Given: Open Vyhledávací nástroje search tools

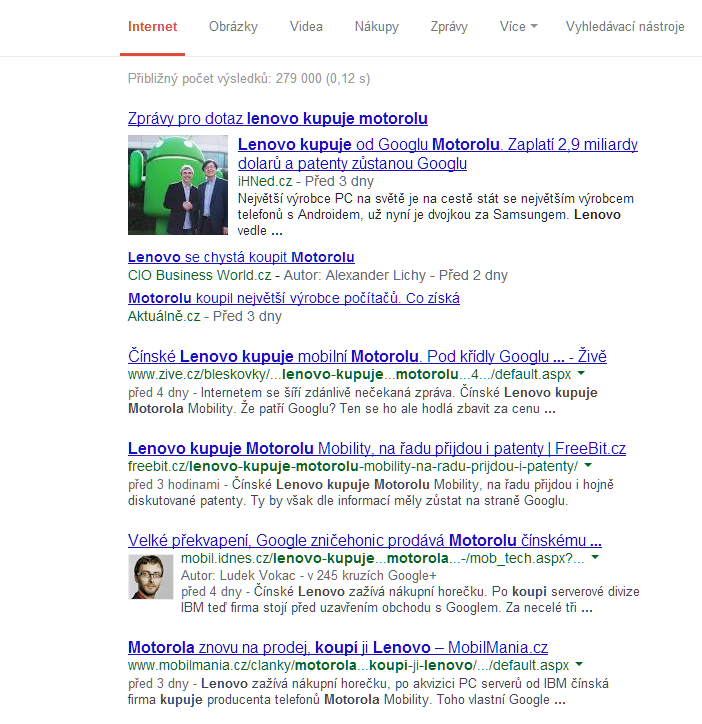Looking at the screenshot, I should tap(625, 27).
